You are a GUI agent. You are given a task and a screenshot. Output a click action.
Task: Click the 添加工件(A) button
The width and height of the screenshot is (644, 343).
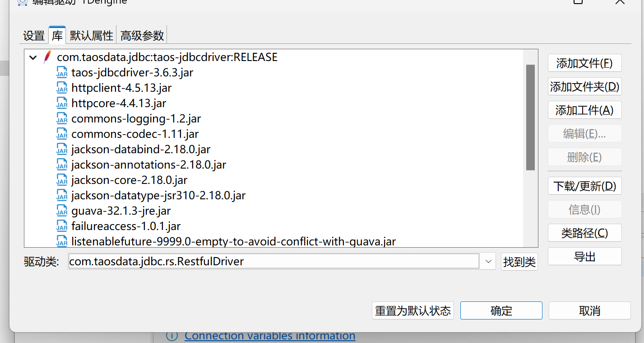[x=584, y=110]
